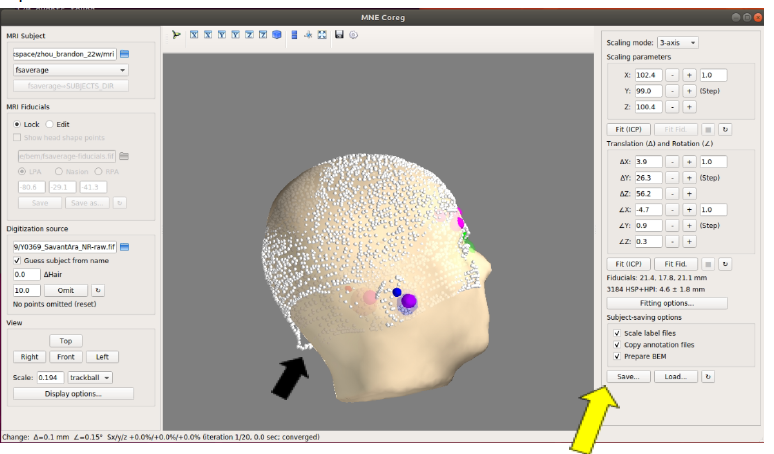Screen dimensions: 774x454
Task: Stop fitting in Scaling parameters row
Action: (708, 129)
